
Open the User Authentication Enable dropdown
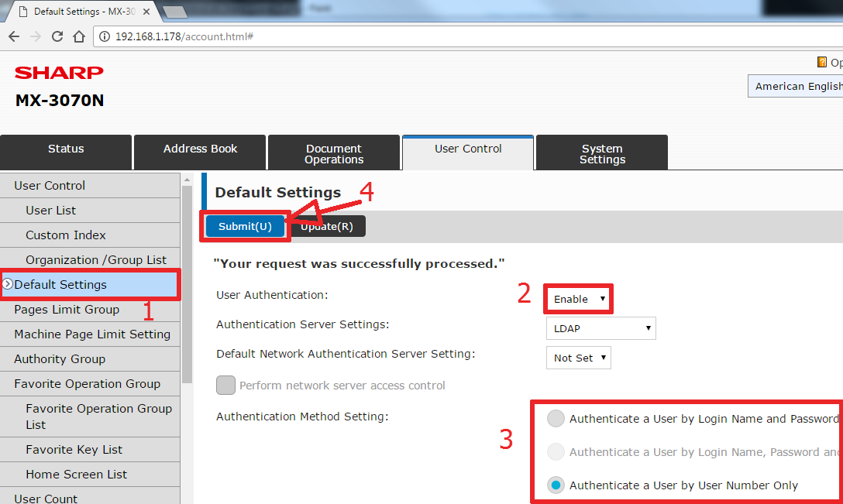coord(578,299)
